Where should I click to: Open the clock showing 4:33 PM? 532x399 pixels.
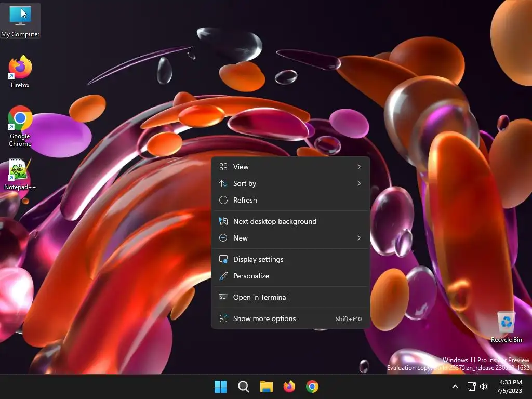(x=510, y=387)
